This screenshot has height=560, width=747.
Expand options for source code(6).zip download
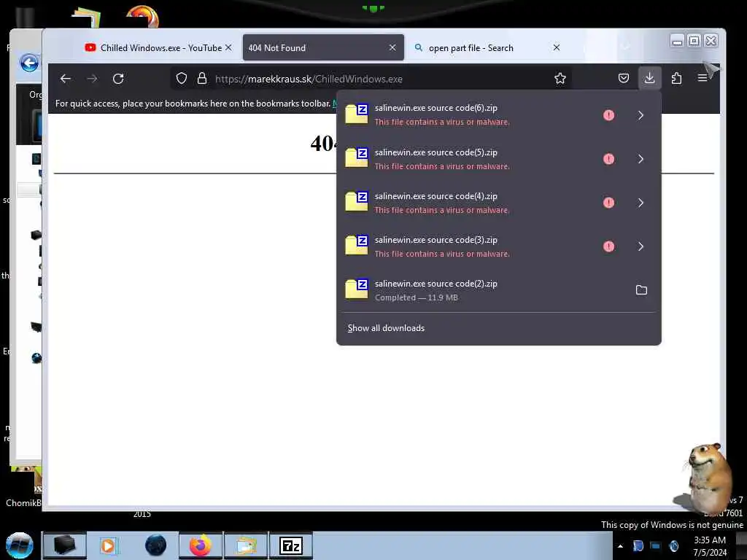[x=640, y=115]
